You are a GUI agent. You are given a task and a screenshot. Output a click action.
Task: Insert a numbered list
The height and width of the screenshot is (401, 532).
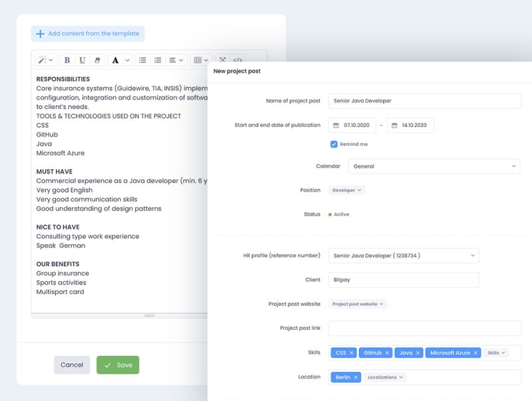(158, 60)
